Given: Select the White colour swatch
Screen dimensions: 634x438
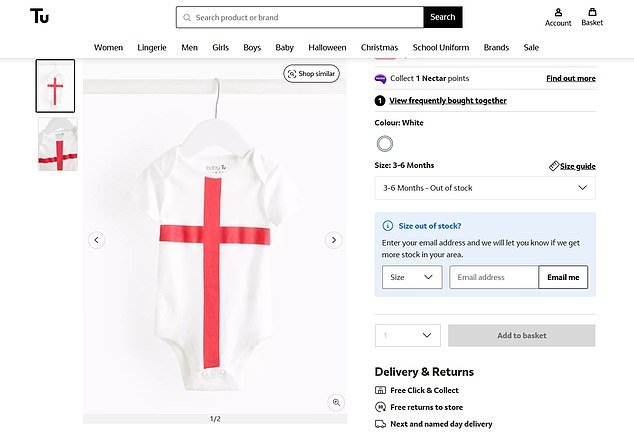Looking at the screenshot, I should pos(385,144).
